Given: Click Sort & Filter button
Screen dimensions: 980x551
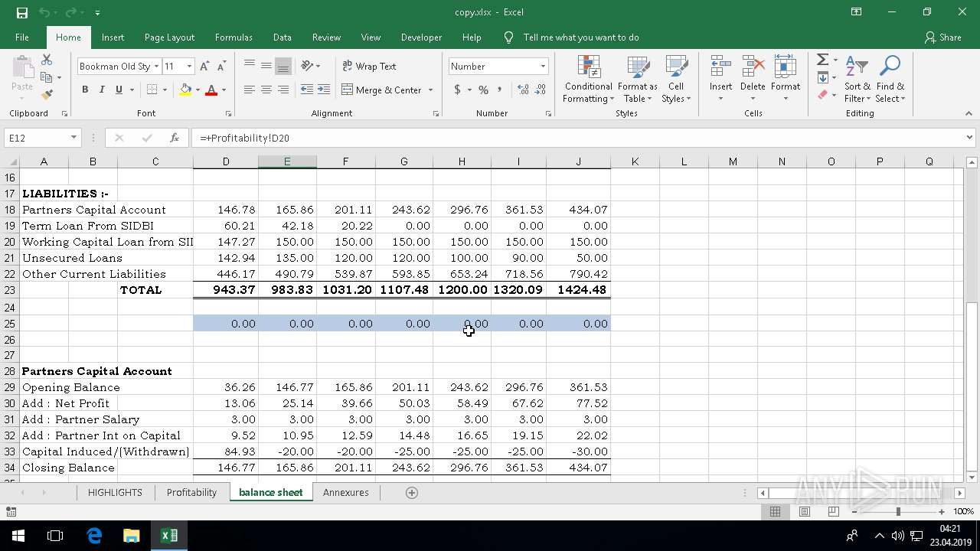Looking at the screenshot, I should (x=857, y=79).
